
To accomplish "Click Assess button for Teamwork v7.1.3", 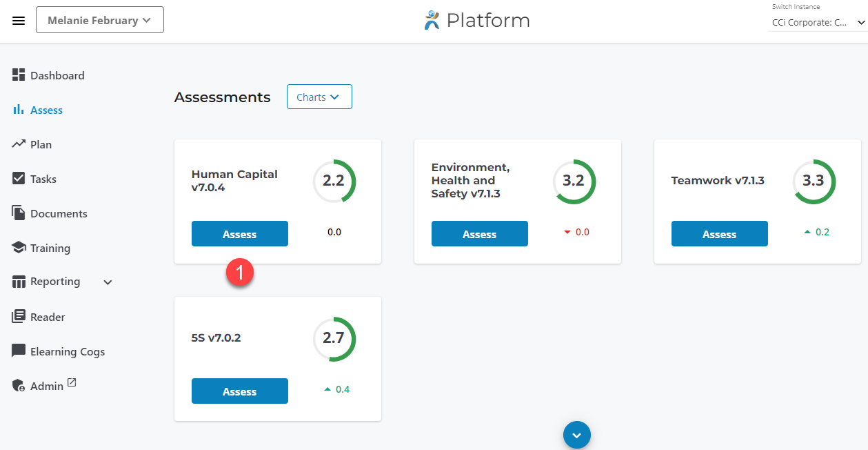I will [720, 234].
